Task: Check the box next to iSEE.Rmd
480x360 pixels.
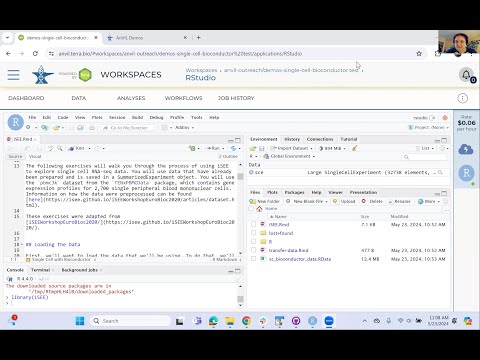Action: click(253, 224)
